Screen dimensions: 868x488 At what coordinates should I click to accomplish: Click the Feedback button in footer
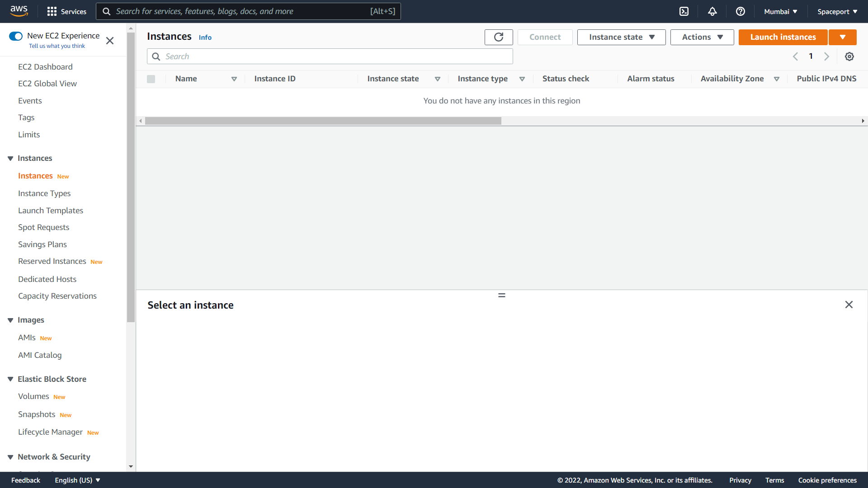point(26,480)
